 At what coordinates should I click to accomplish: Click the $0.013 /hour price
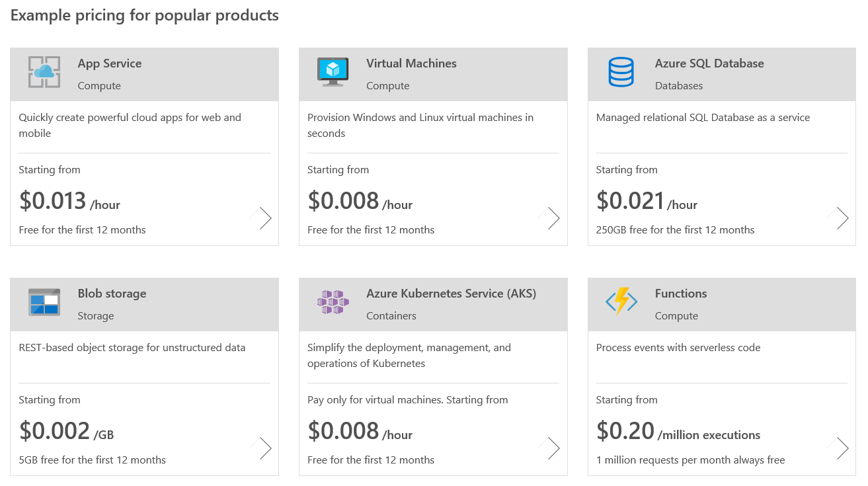[x=69, y=201]
